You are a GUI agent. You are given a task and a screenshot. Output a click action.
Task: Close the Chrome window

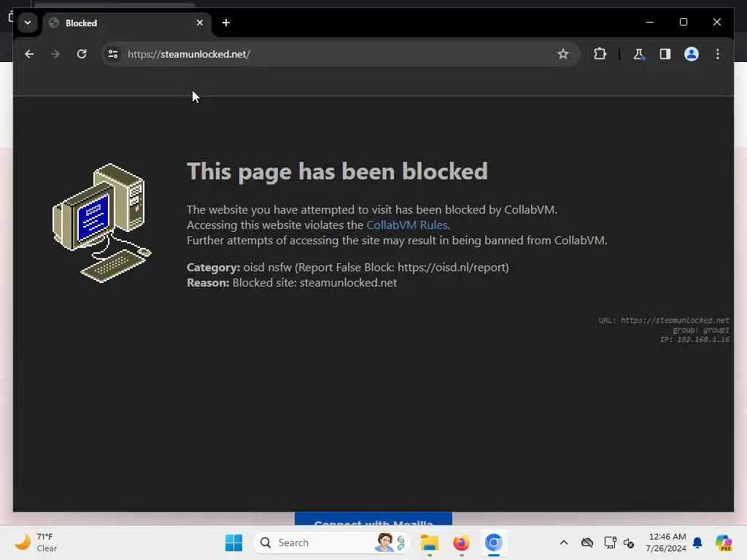click(x=716, y=23)
